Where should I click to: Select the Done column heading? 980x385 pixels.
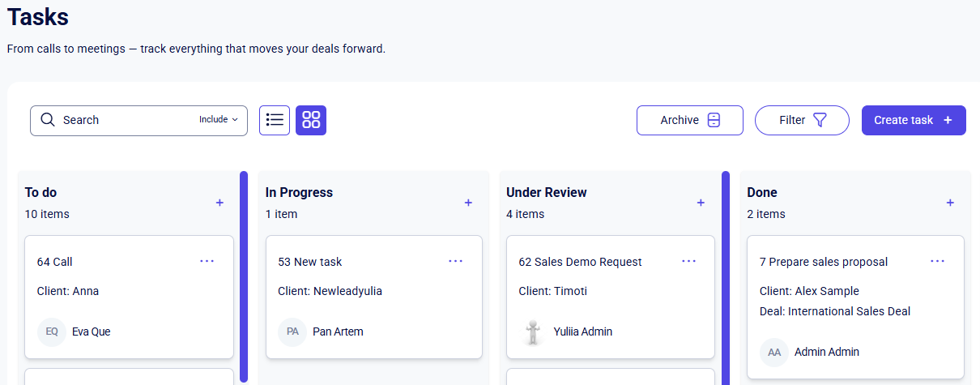click(762, 192)
